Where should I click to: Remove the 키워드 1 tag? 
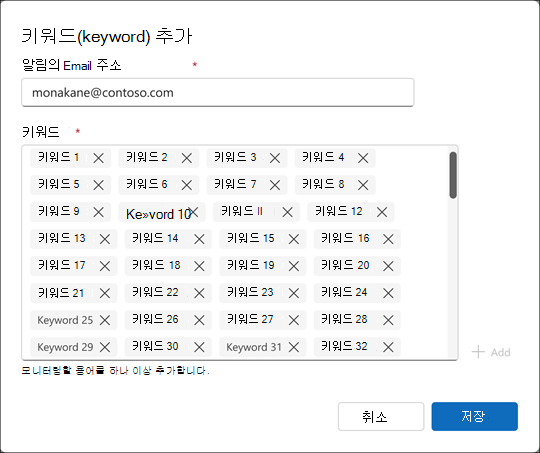[x=98, y=158]
